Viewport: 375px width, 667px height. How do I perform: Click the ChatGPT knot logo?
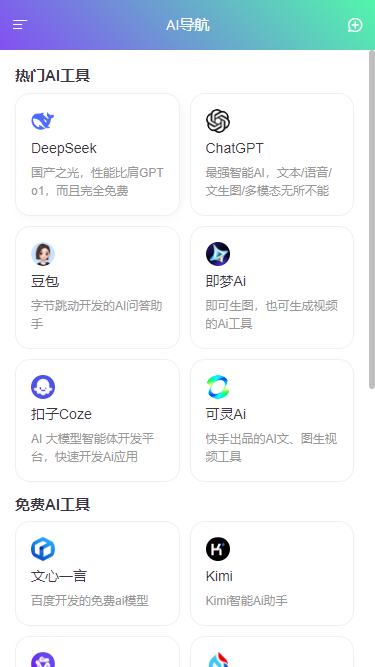click(x=218, y=121)
